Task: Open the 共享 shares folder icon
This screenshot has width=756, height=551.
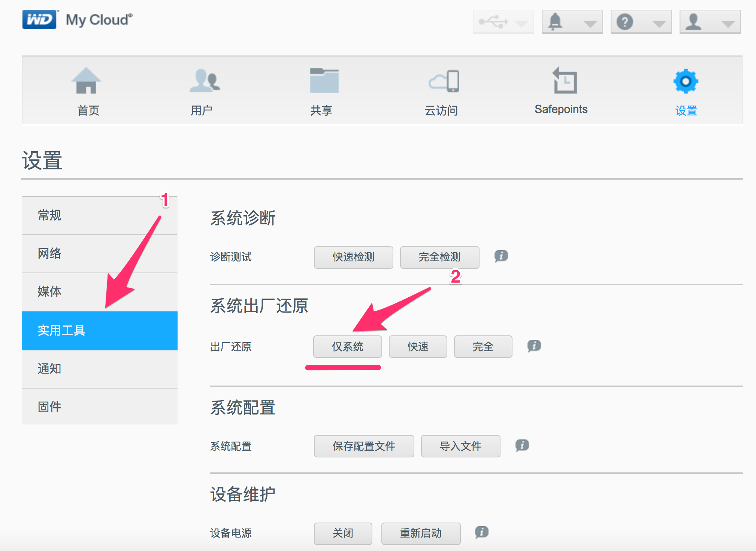Action: pyautogui.click(x=324, y=80)
